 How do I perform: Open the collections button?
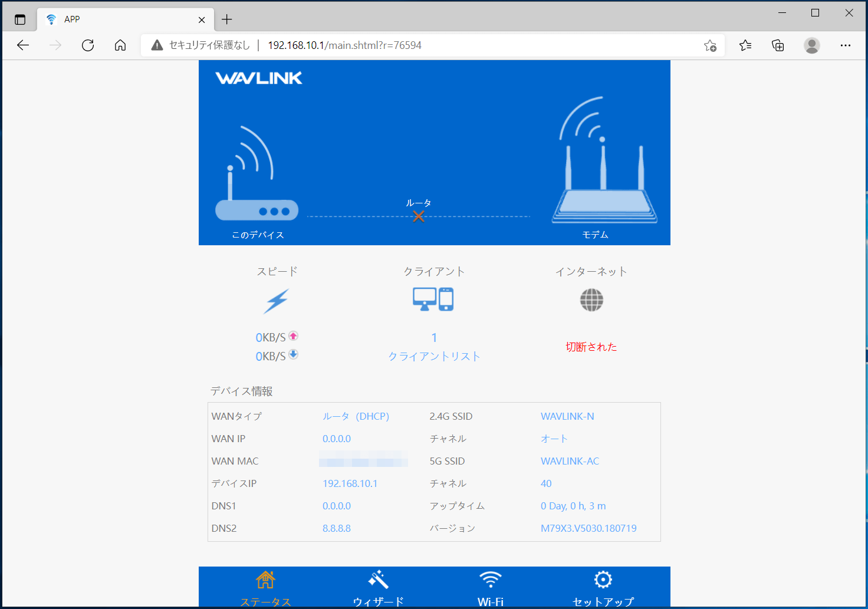pos(778,45)
